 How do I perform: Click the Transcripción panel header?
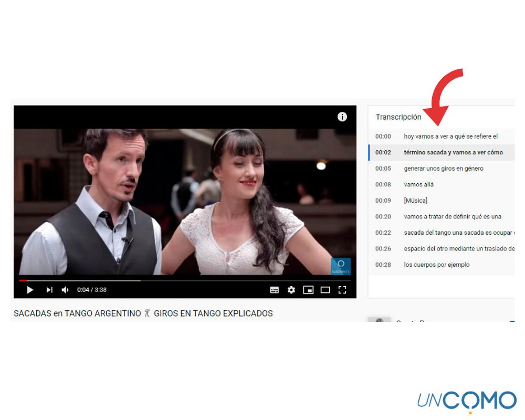(x=398, y=117)
